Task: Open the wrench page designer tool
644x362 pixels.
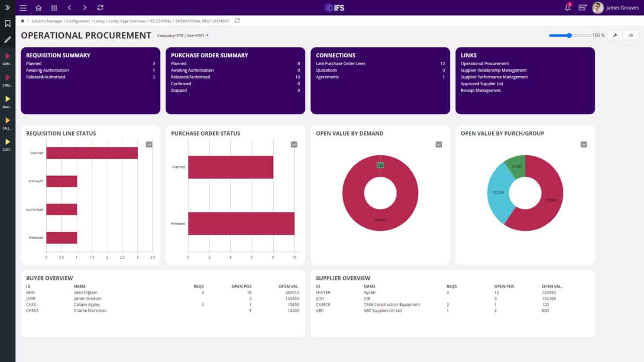Action: click(615, 36)
